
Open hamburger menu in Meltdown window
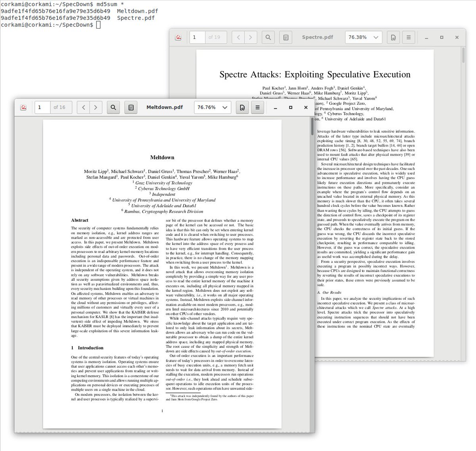point(257,107)
